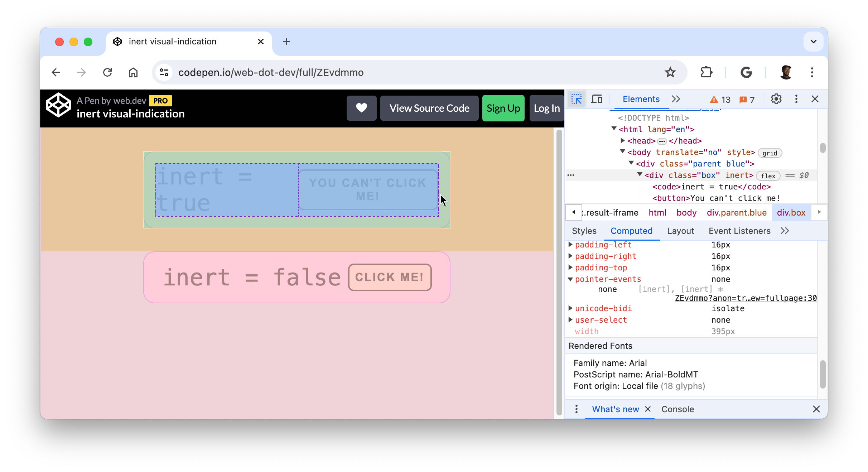Switch to the Computed tab
The image size is (868, 472).
point(632,231)
